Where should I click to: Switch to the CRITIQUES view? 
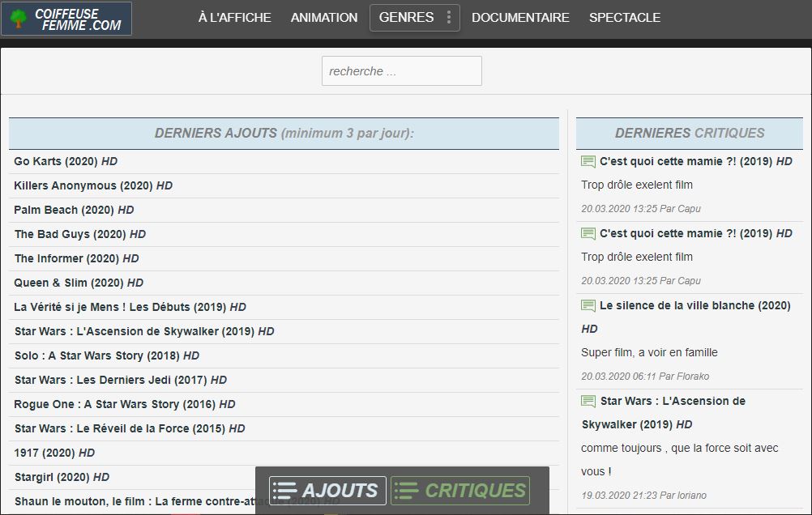coord(460,491)
